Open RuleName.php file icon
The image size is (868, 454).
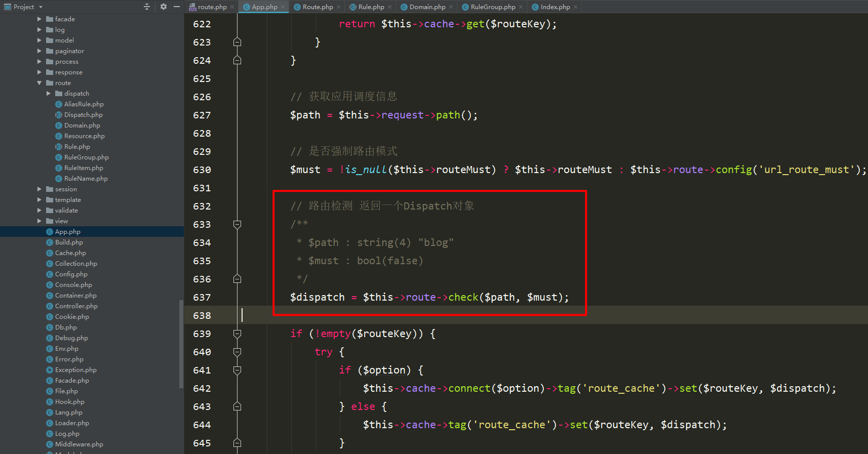(59, 178)
